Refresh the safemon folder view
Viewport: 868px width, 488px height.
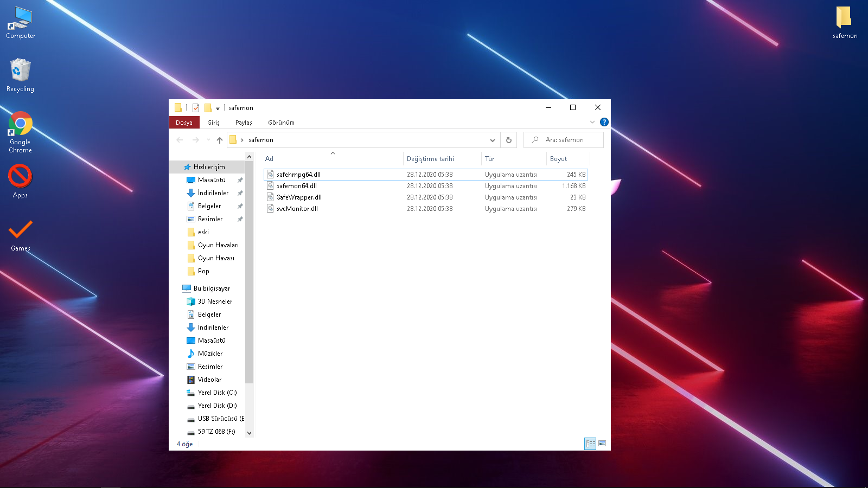pos(508,140)
